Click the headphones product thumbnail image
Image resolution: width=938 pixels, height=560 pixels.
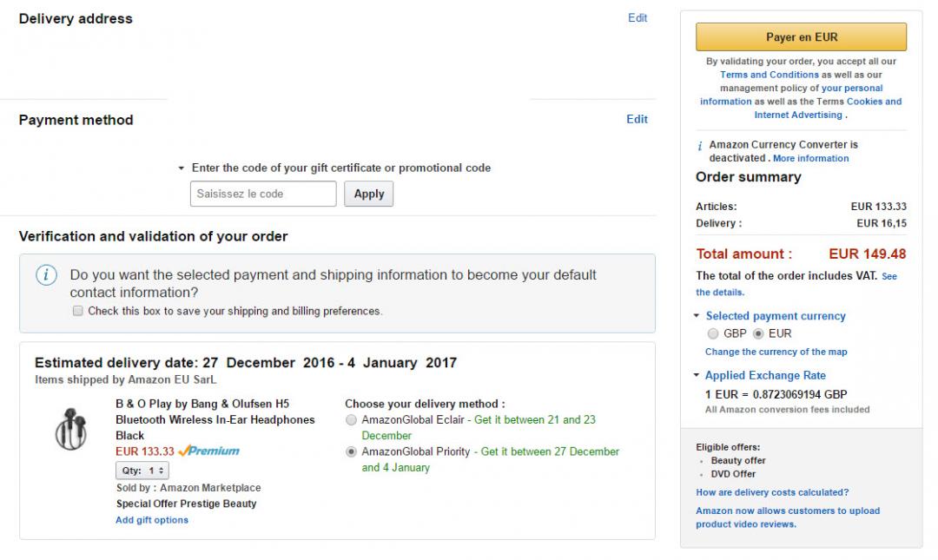(70, 428)
